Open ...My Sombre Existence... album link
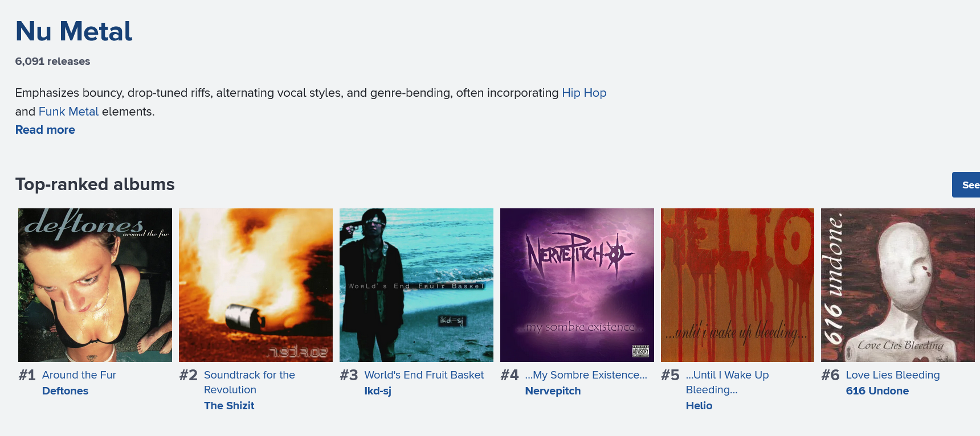Image resolution: width=980 pixels, height=436 pixels. (586, 375)
